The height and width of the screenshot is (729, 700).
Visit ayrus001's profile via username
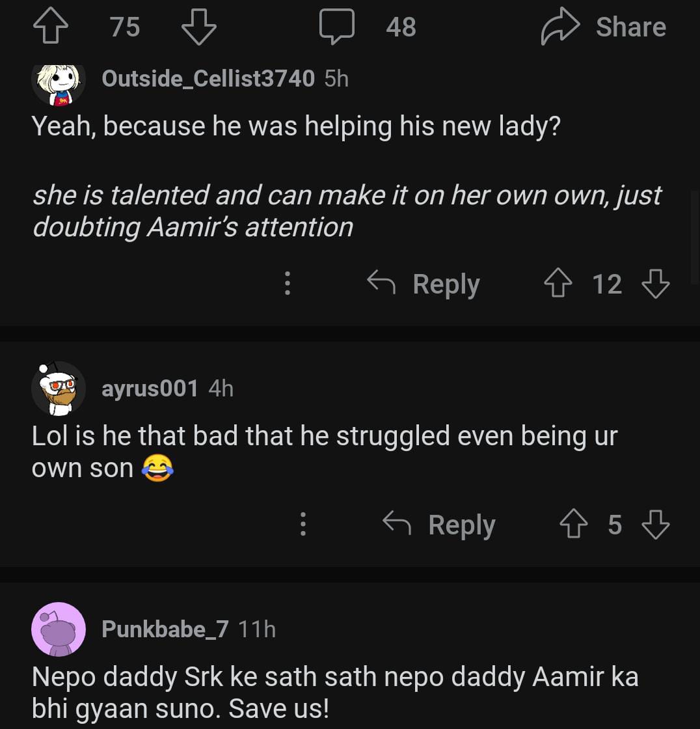pyautogui.click(x=150, y=389)
